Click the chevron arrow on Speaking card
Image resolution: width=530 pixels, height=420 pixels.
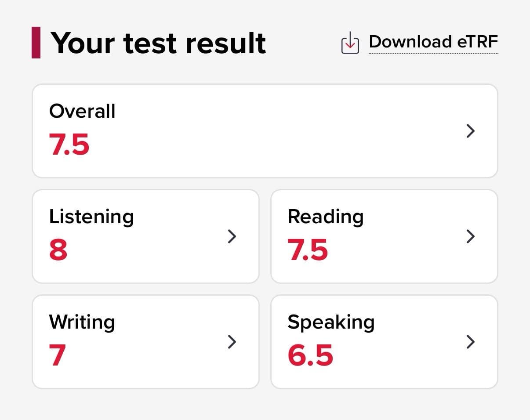[470, 342]
